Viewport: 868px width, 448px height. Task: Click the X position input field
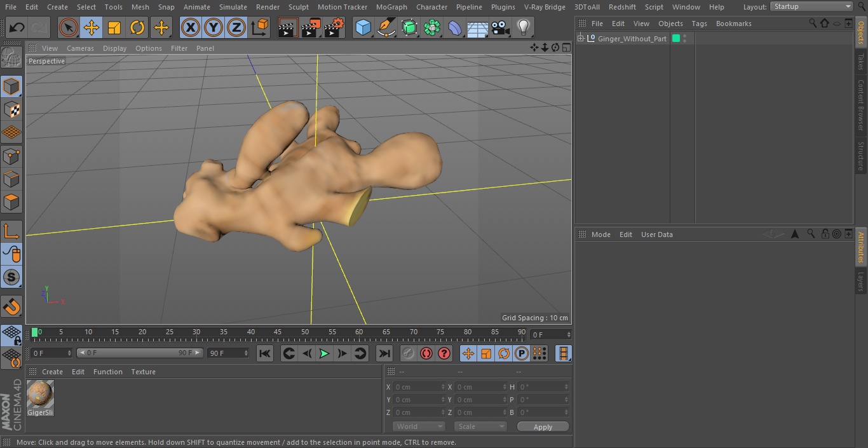pos(419,387)
